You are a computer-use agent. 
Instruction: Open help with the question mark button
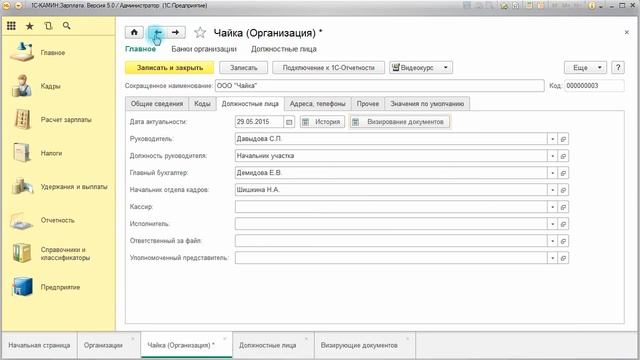pyautogui.click(x=618, y=68)
